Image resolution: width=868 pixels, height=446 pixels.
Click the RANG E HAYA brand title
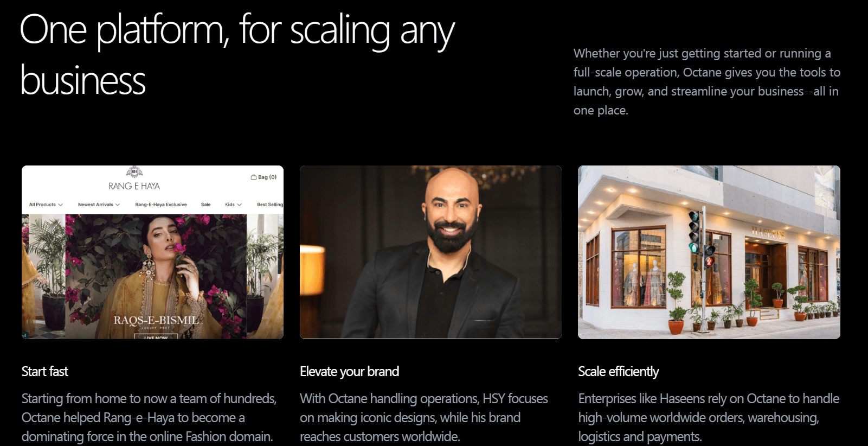[134, 186]
